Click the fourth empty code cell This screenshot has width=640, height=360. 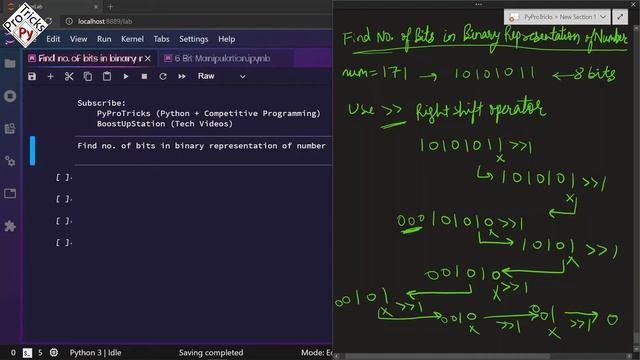point(203,242)
